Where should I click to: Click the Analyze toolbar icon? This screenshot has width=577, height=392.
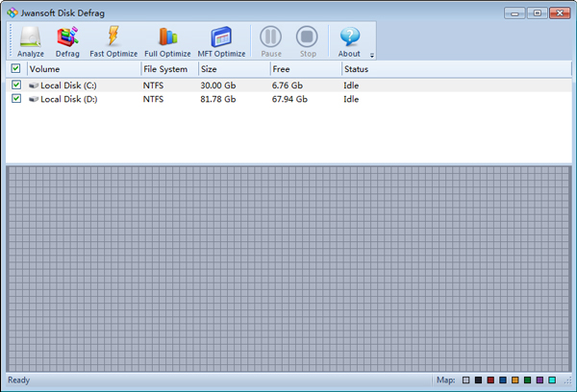click(x=31, y=41)
